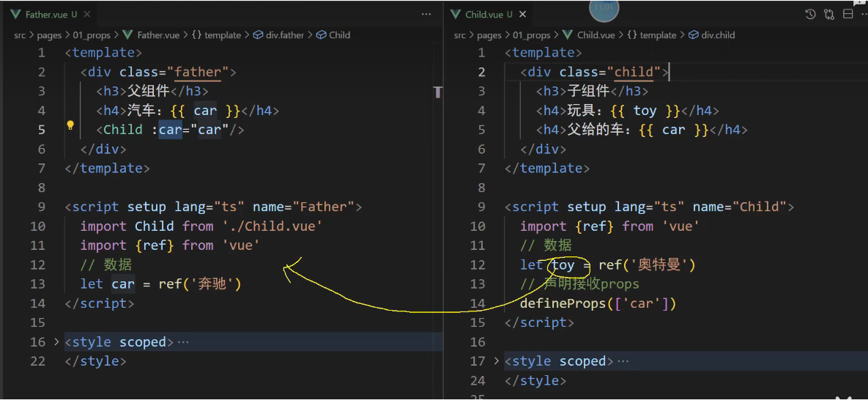Click './Child.vue' import path string
The image size is (868, 403).
(272, 226)
